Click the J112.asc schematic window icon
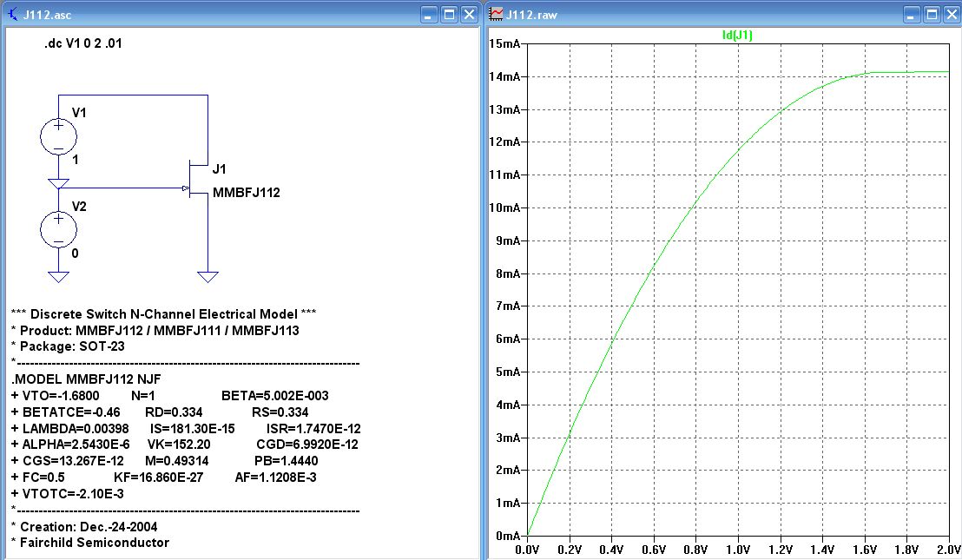The image size is (962, 560). (x=12, y=14)
